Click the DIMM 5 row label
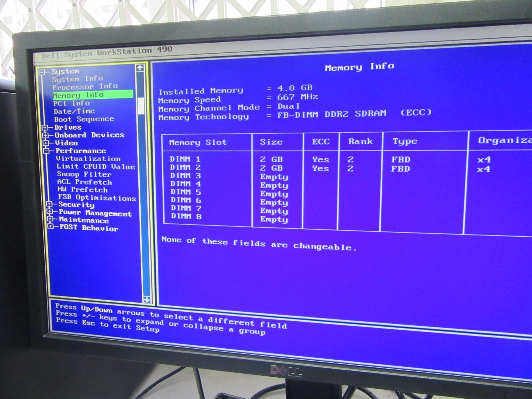 [186, 192]
